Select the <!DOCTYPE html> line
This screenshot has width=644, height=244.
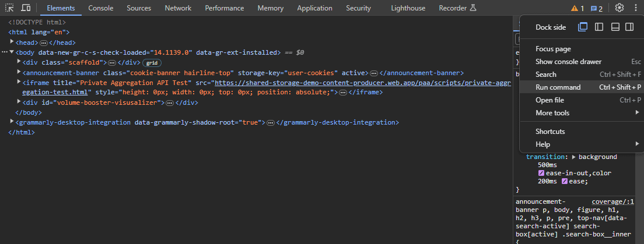point(37,23)
